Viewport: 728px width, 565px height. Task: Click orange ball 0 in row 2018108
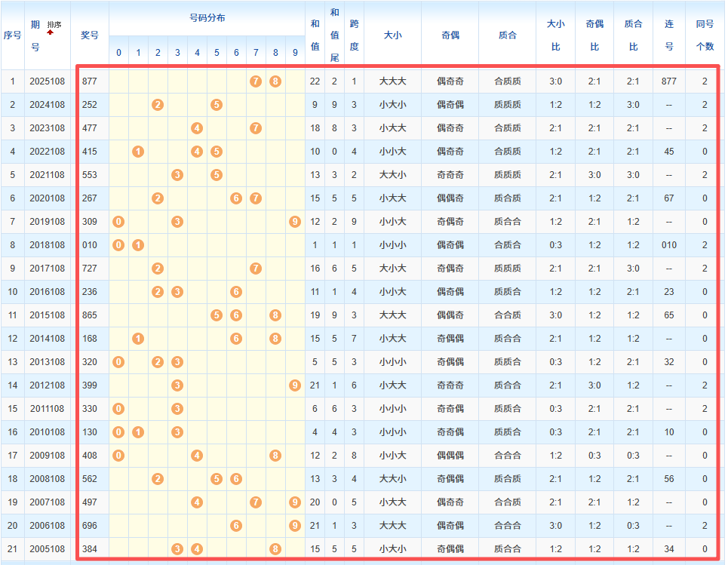click(x=118, y=245)
